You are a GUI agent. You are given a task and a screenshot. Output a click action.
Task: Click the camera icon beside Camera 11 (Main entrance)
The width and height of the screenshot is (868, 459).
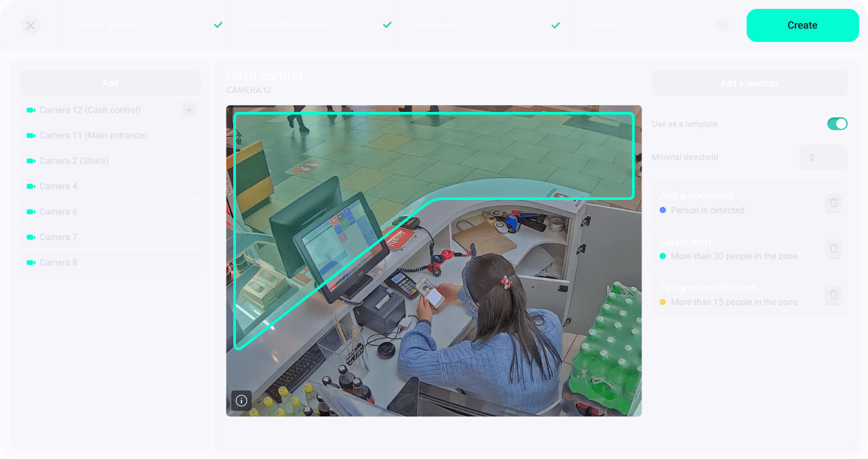tap(31, 136)
